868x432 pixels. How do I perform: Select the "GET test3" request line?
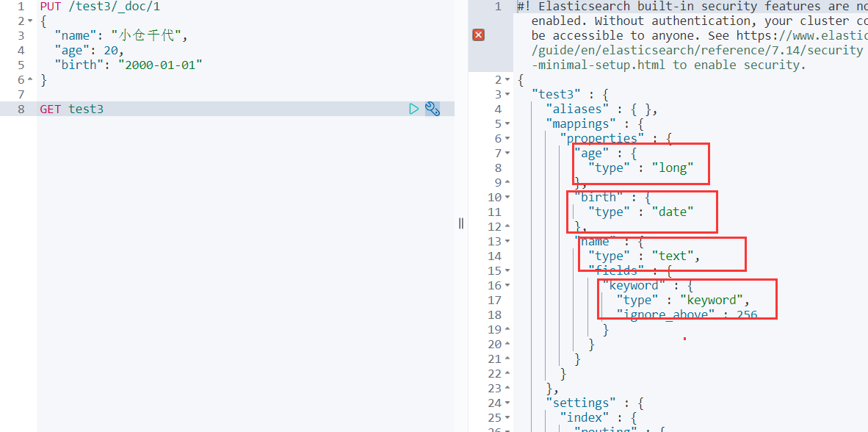click(71, 109)
